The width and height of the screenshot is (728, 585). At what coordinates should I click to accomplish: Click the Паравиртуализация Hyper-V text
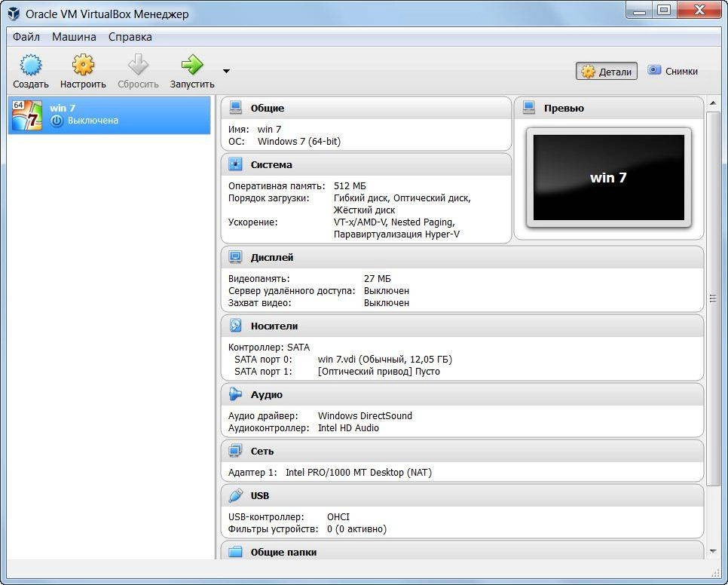(x=396, y=234)
